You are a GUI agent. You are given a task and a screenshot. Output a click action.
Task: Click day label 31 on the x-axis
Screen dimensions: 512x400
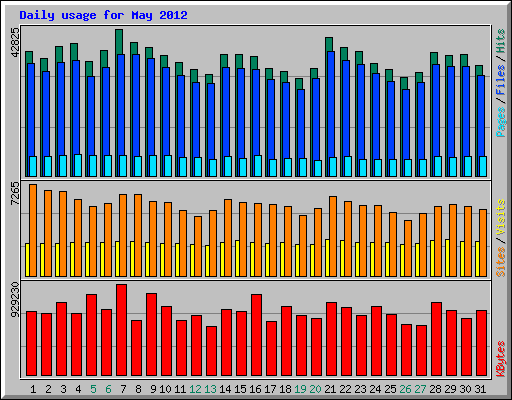tap(480, 389)
